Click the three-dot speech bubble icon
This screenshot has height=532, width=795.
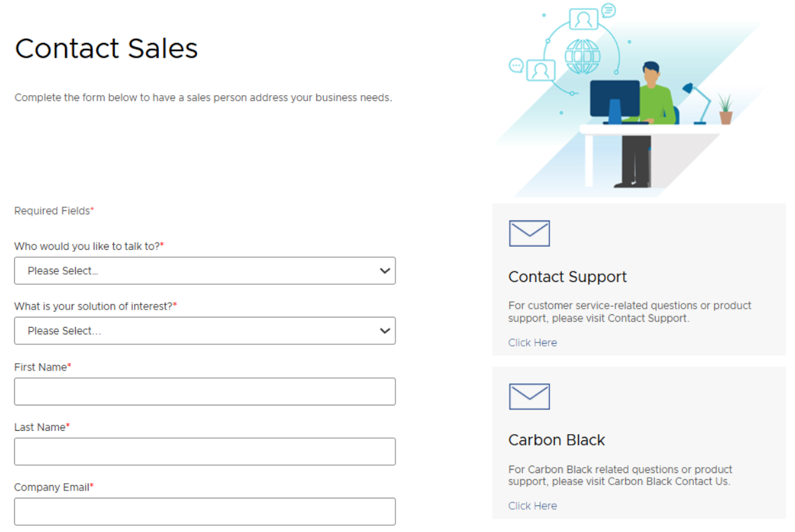[x=516, y=65]
